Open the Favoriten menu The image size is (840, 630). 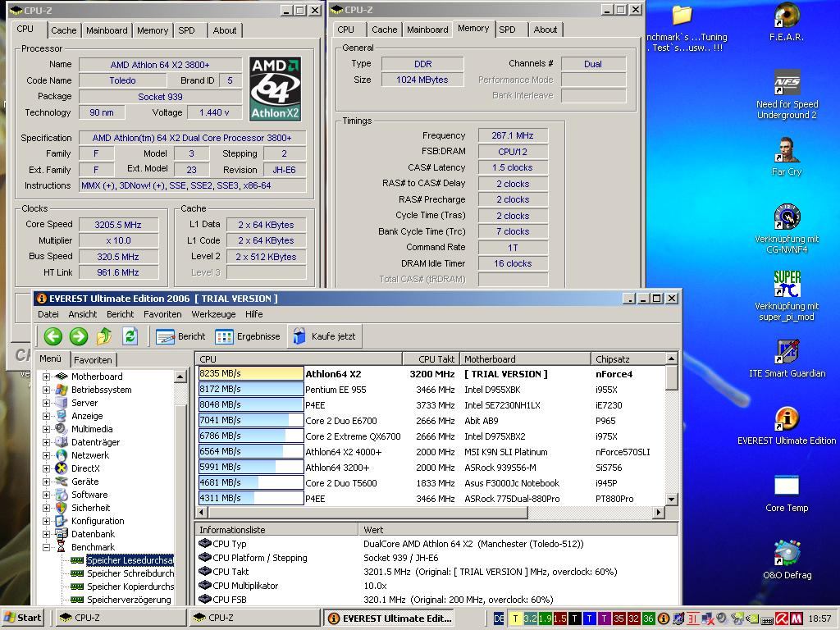point(162,314)
